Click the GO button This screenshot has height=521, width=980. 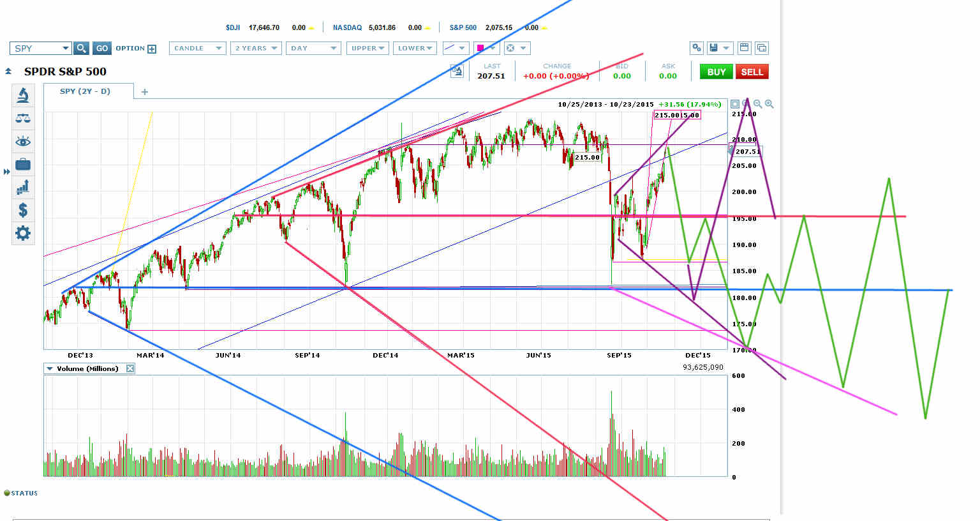[101, 49]
